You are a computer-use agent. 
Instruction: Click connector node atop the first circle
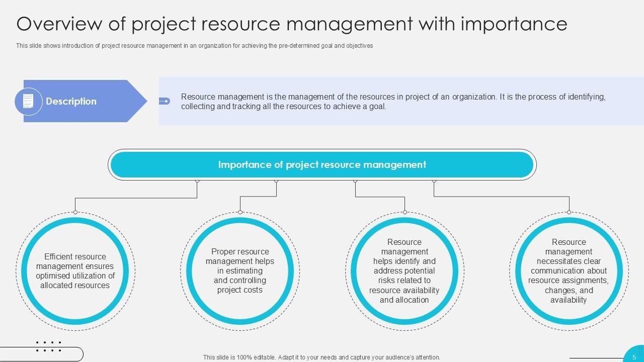click(x=75, y=212)
